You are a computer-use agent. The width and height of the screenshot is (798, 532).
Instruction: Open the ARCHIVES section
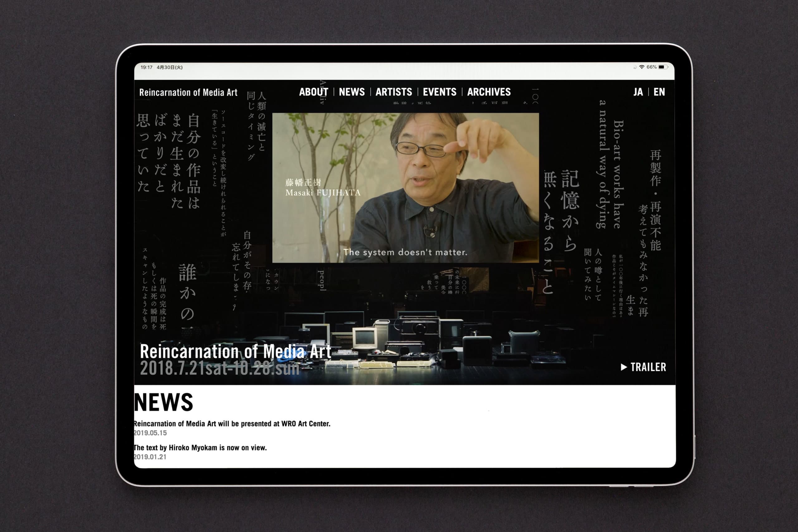[489, 92]
